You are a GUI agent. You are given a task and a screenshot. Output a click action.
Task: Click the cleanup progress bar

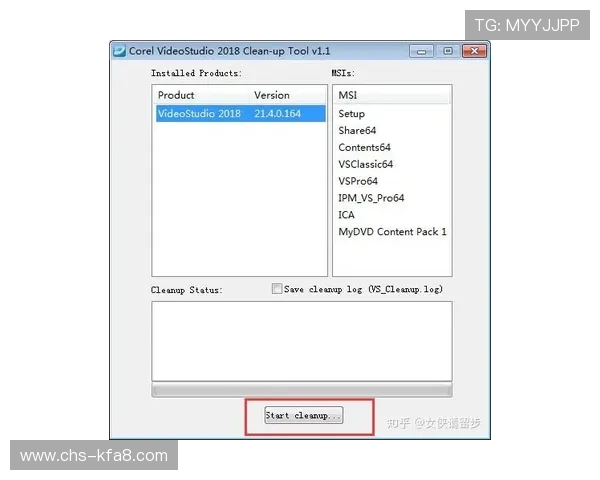pyautogui.click(x=301, y=389)
